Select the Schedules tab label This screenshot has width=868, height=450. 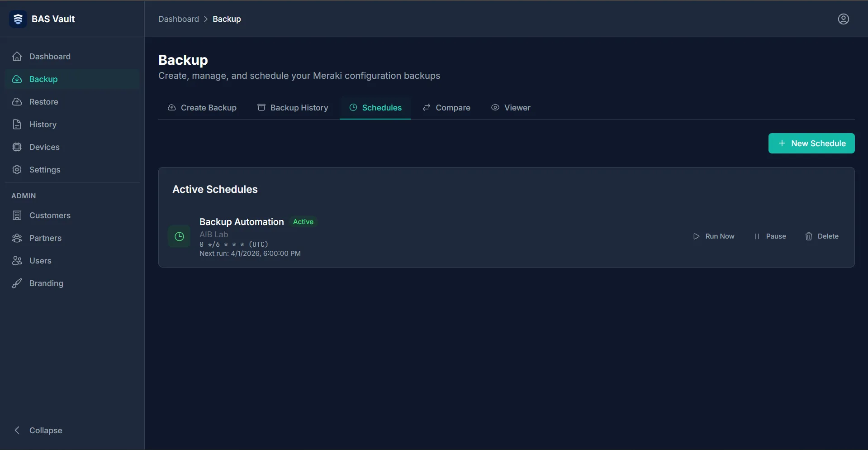point(382,108)
